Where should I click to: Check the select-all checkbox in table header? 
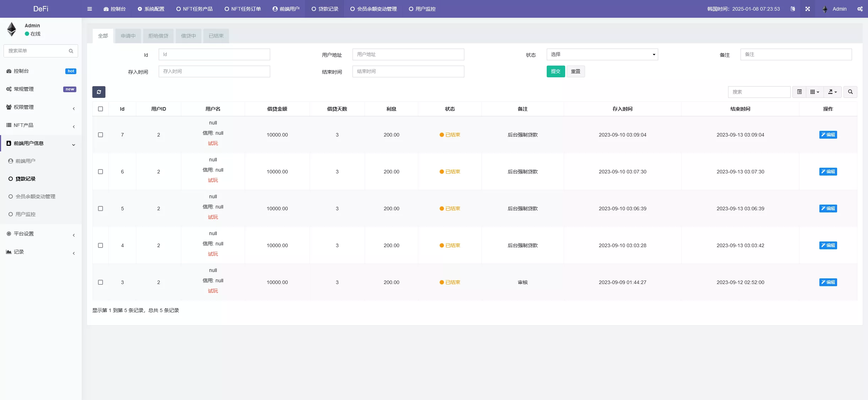pyautogui.click(x=100, y=109)
